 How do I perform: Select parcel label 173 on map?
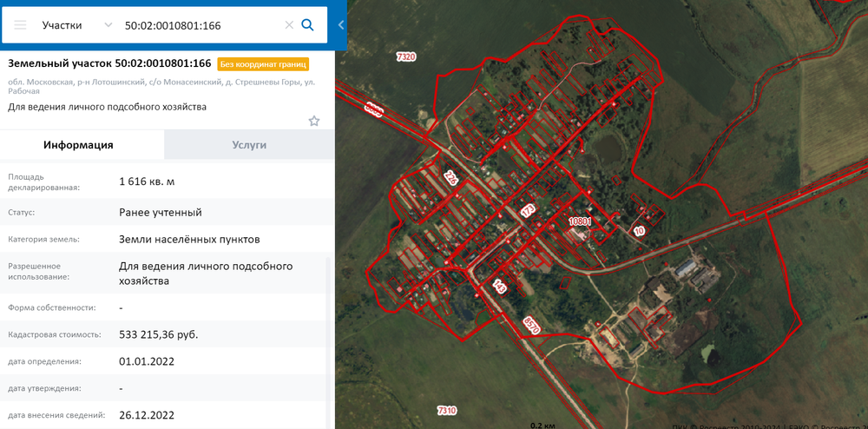pos(529,212)
